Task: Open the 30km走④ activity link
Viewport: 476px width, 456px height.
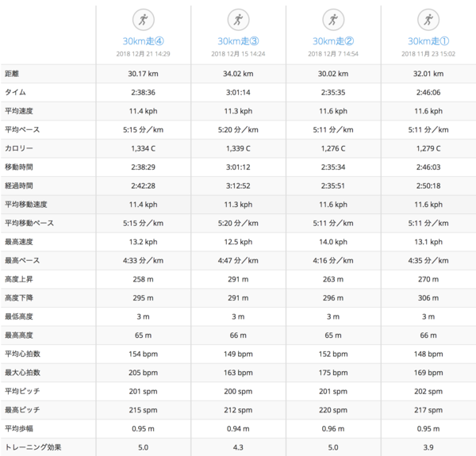Action: (144, 41)
